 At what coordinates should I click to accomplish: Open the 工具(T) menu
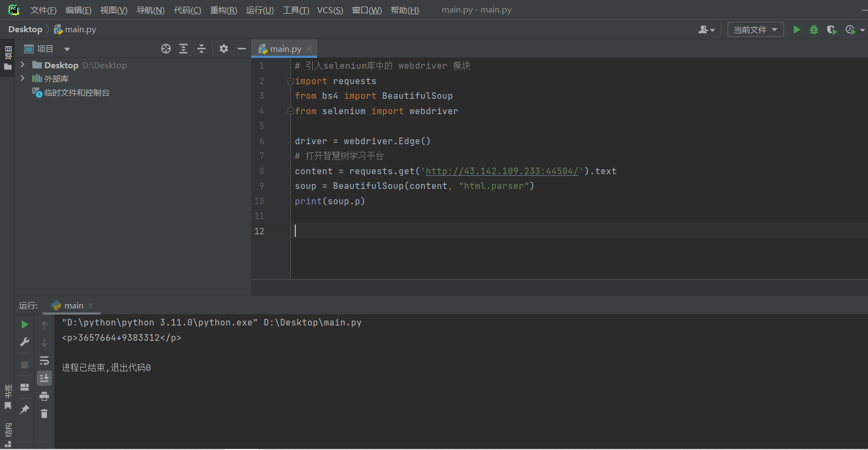[296, 10]
